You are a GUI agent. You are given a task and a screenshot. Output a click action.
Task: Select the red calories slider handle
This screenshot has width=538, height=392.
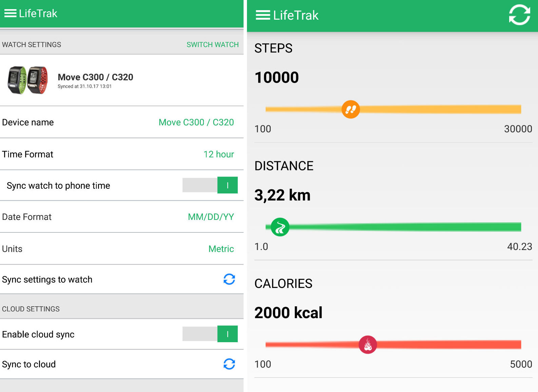point(368,345)
